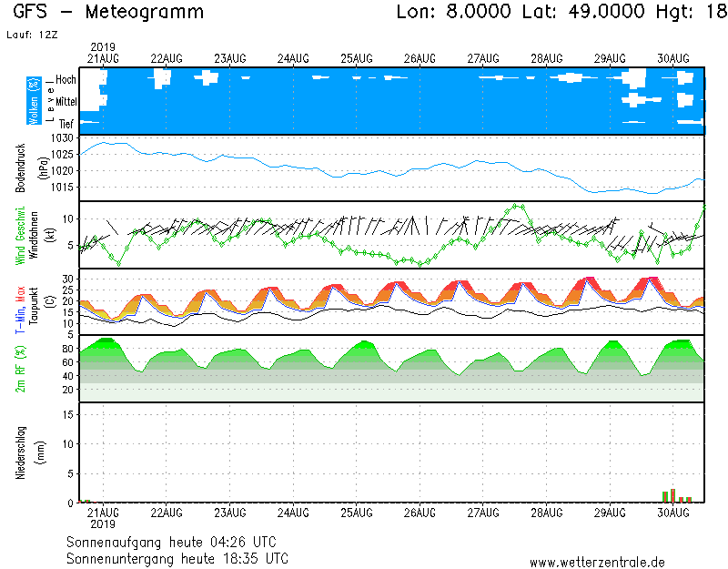Click the 2m RF (%) humidity label
The width and height of the screenshot is (728, 569).
click(x=20, y=369)
